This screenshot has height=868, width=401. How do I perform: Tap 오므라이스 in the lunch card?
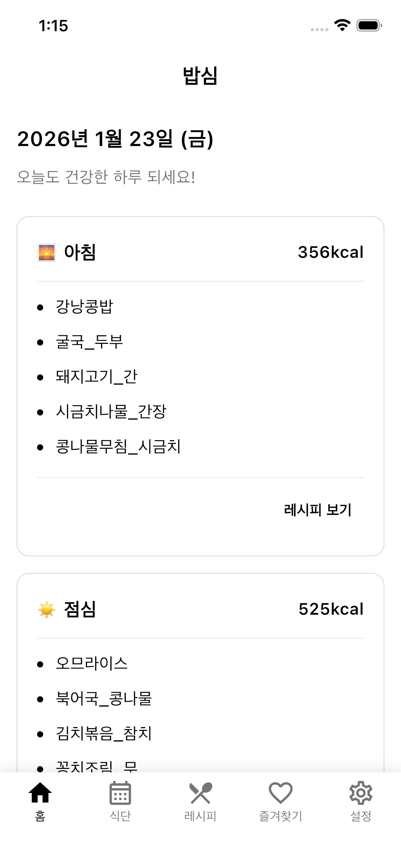coord(92,664)
